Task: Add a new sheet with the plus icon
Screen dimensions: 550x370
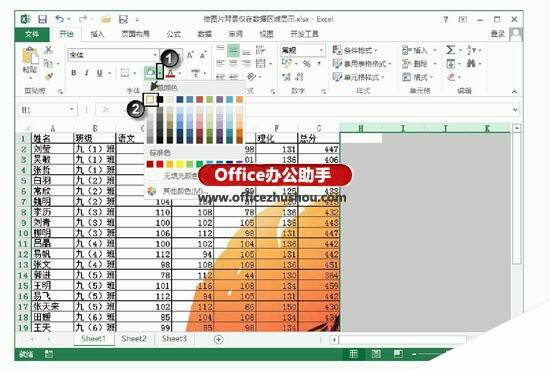Action: [219, 339]
